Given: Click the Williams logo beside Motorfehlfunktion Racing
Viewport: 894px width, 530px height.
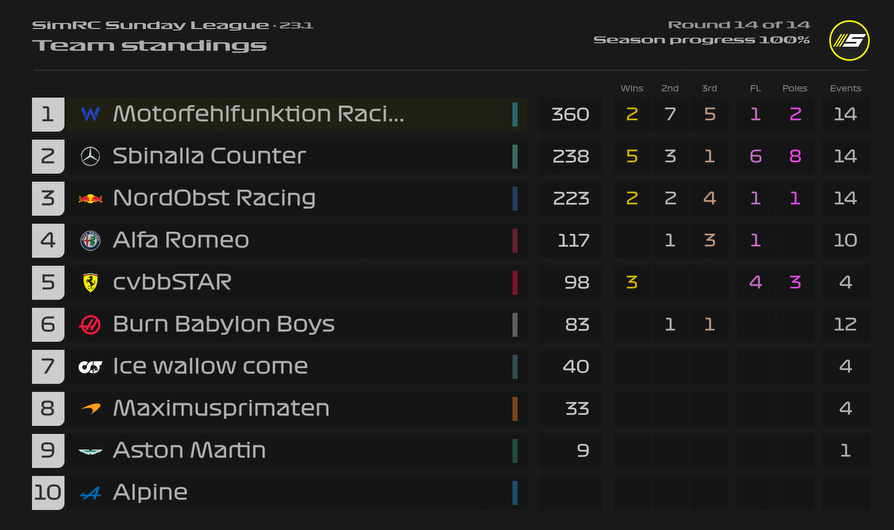Looking at the screenshot, I should (90, 114).
